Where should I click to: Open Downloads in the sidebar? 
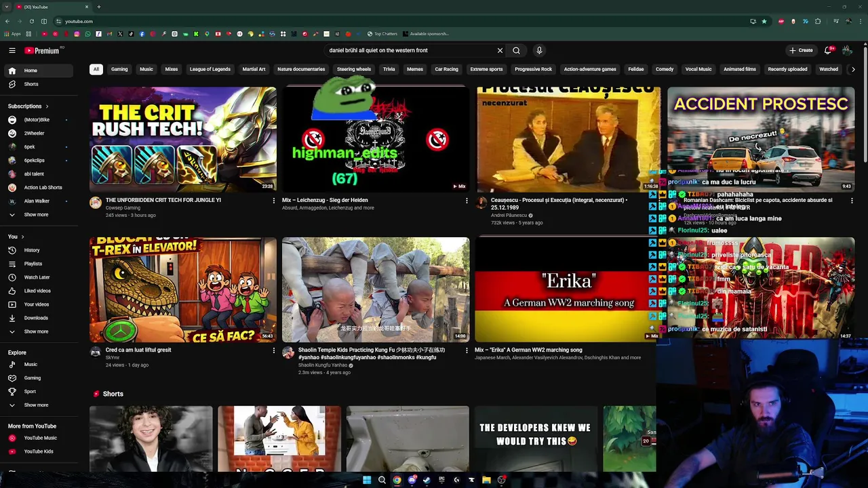(x=39, y=318)
